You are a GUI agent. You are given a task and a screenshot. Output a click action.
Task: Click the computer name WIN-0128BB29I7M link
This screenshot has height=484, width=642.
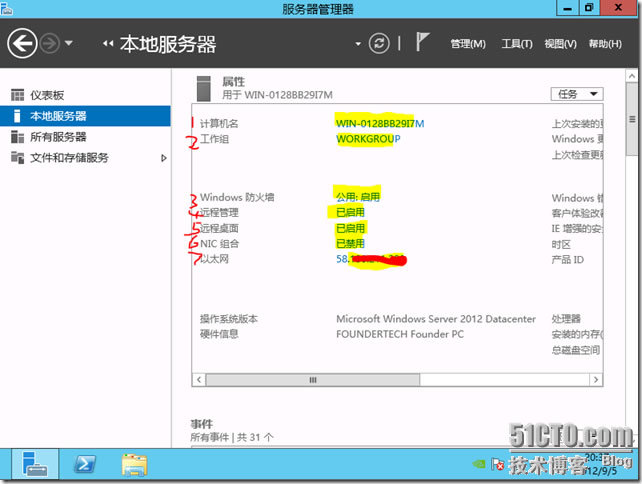pyautogui.click(x=380, y=123)
